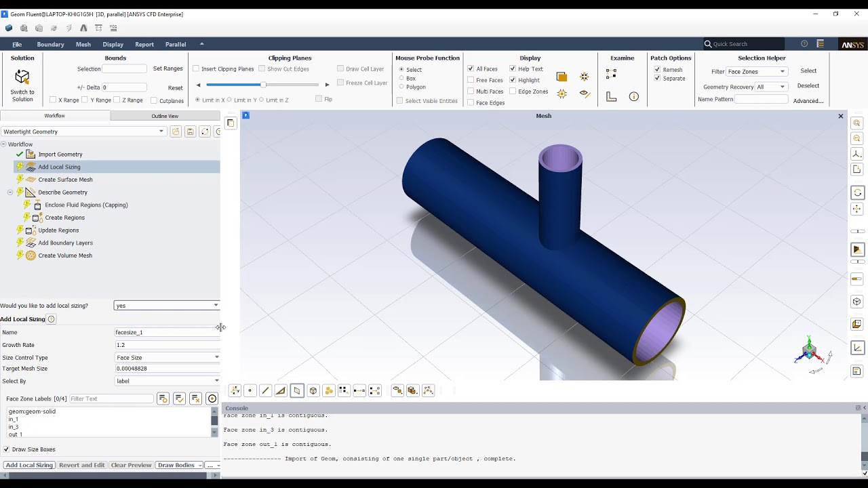
Task: Open Size Control Type Face Size dropdown
Action: tap(167, 357)
